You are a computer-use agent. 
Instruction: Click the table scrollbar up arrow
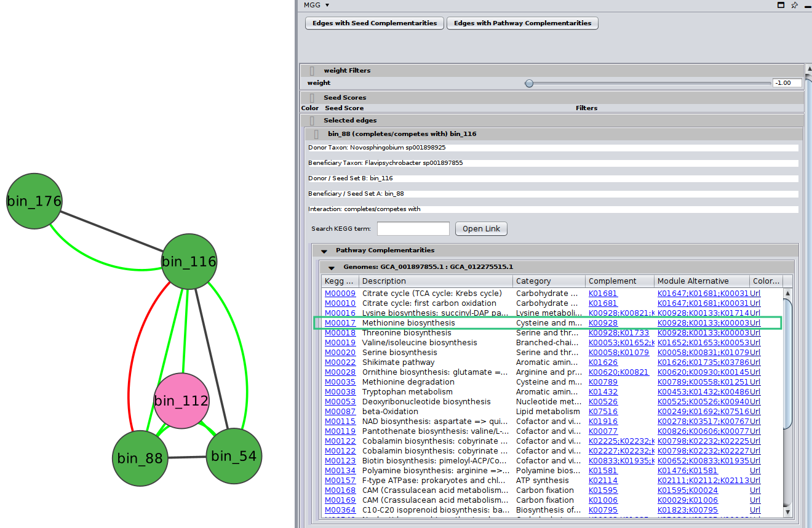tap(787, 294)
